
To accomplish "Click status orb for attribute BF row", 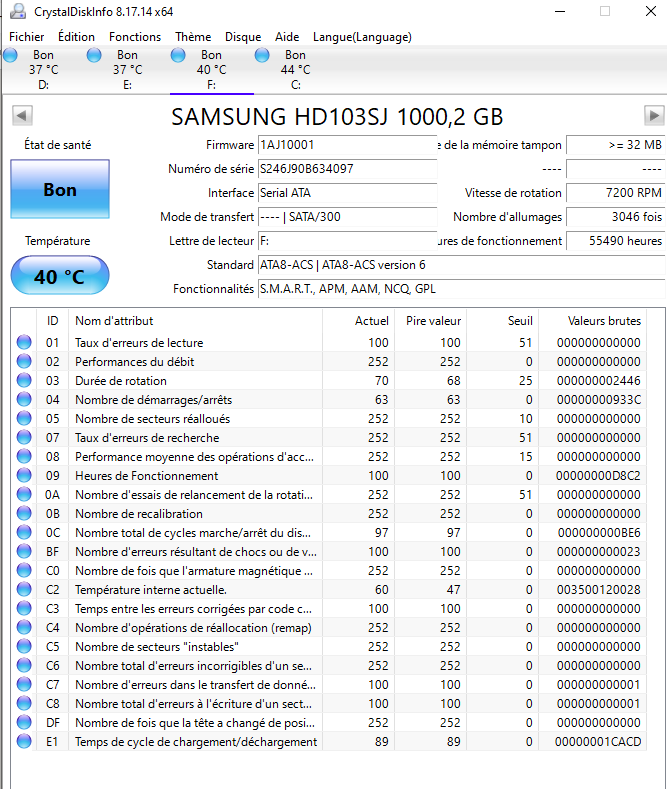I will point(24,551).
